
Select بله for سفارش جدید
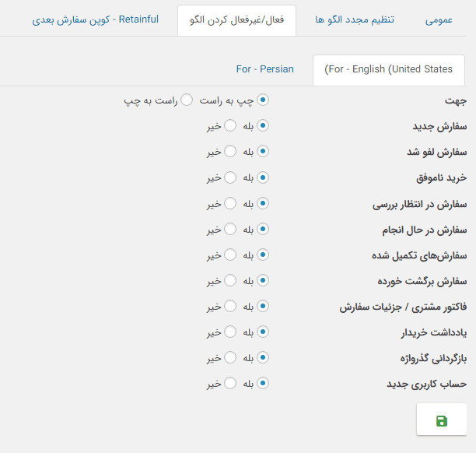(x=263, y=125)
